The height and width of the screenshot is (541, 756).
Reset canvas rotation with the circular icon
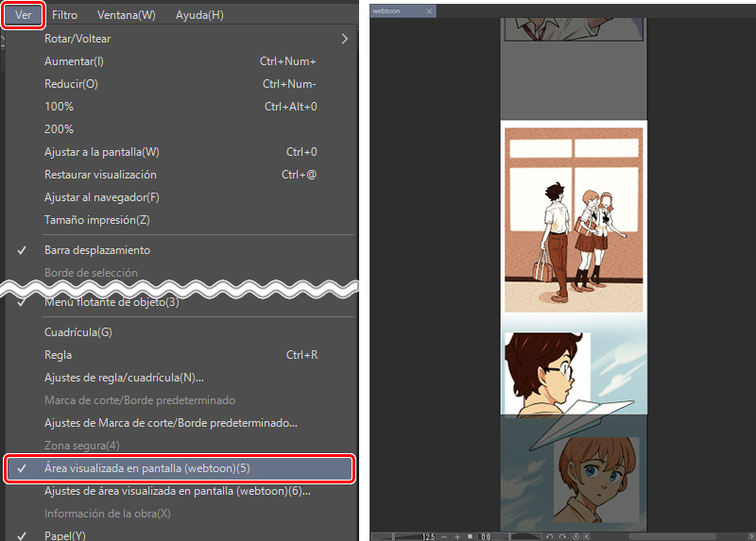[575, 535]
